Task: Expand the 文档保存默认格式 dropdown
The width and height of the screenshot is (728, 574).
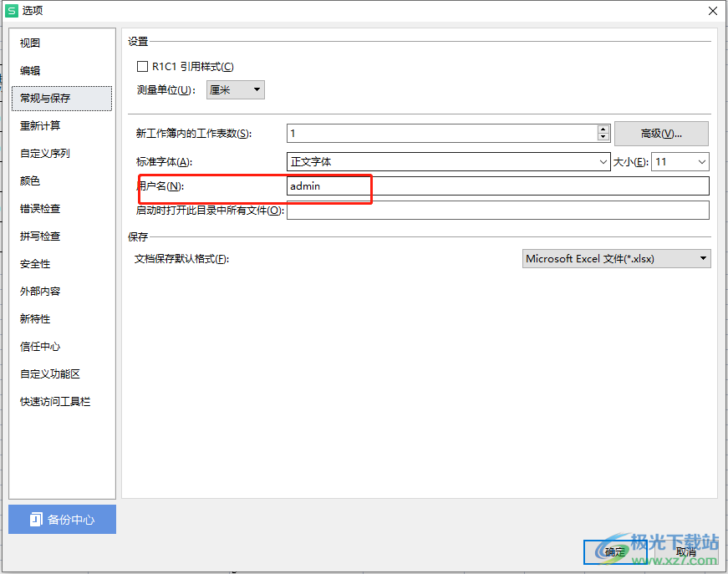Action: pos(617,259)
